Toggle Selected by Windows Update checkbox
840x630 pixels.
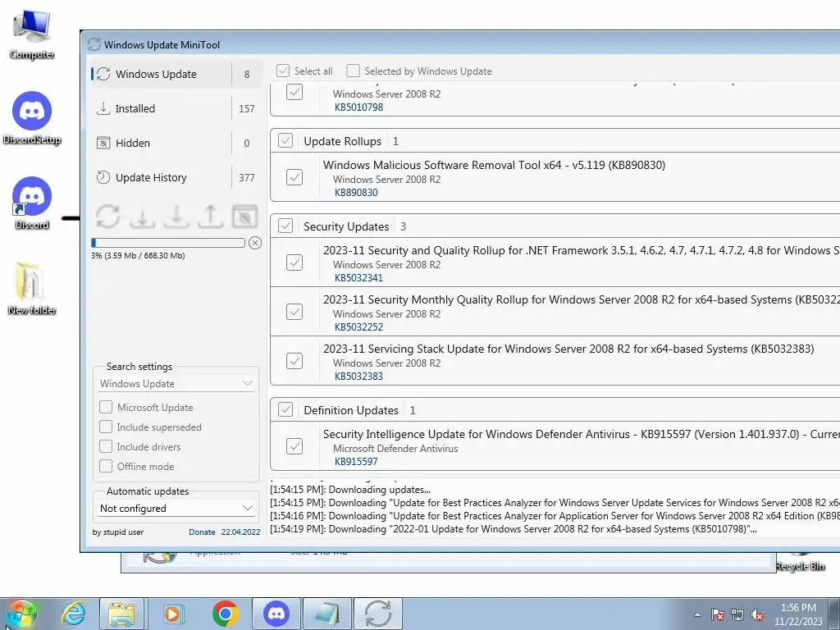[353, 71]
